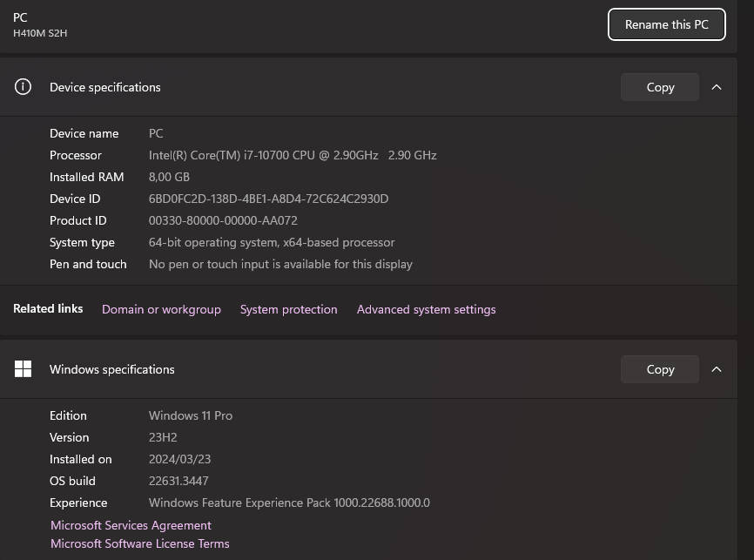754x560 pixels.
Task: Open the Microsoft Software License Terms
Action: pos(140,543)
